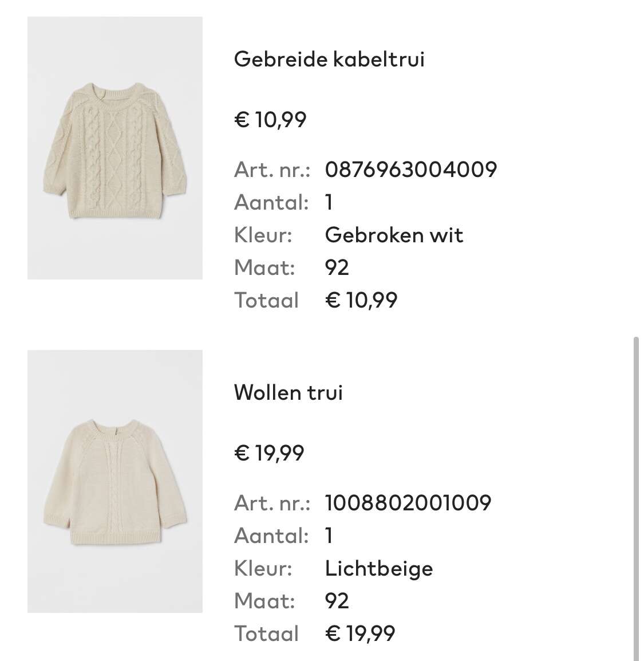644x661 pixels.
Task: Click Aantal quantity 1 for Wollen trui
Action: point(329,536)
